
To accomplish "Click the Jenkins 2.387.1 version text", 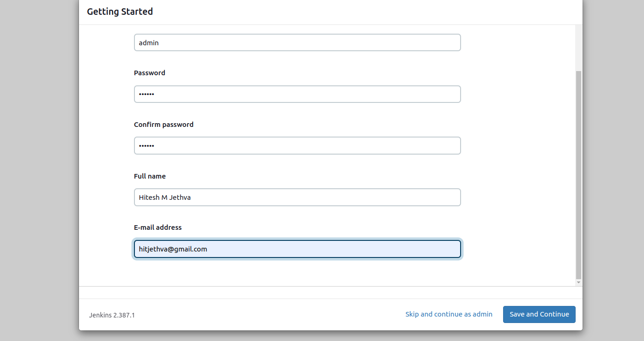I will click(112, 315).
